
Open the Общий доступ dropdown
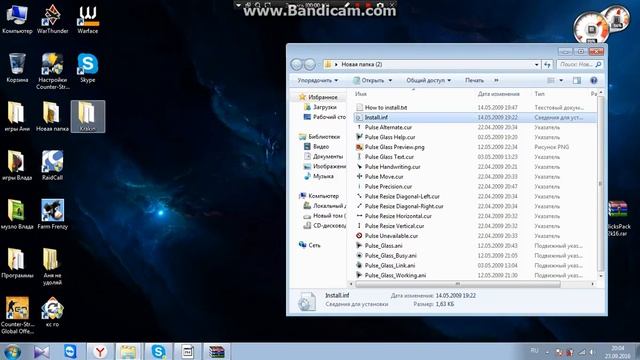pyautogui.click(x=429, y=80)
